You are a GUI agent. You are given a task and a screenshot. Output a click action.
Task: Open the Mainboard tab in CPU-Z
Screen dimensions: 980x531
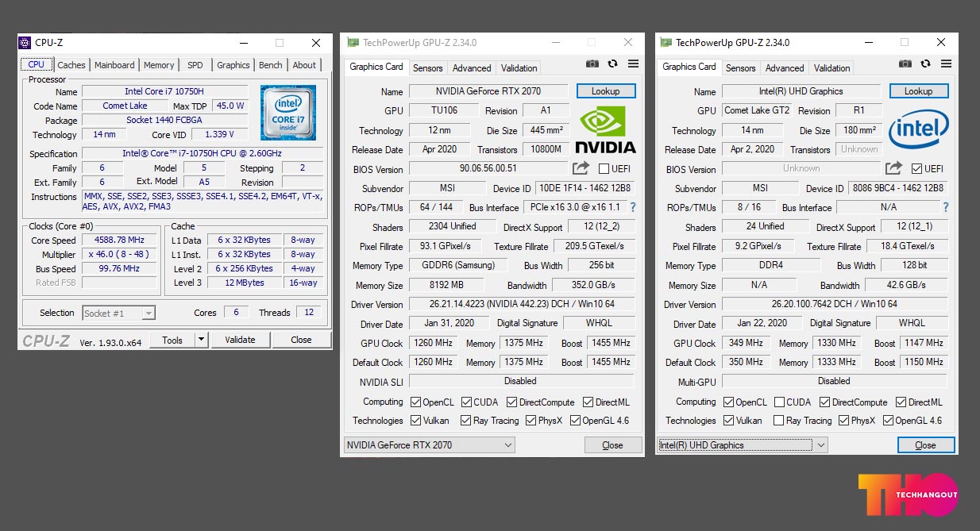pos(114,65)
